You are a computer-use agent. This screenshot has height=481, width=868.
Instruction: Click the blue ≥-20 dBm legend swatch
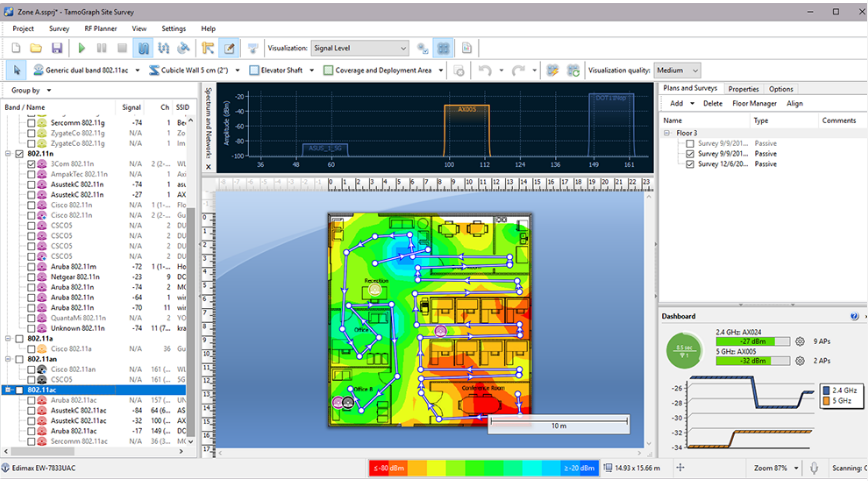click(579, 468)
